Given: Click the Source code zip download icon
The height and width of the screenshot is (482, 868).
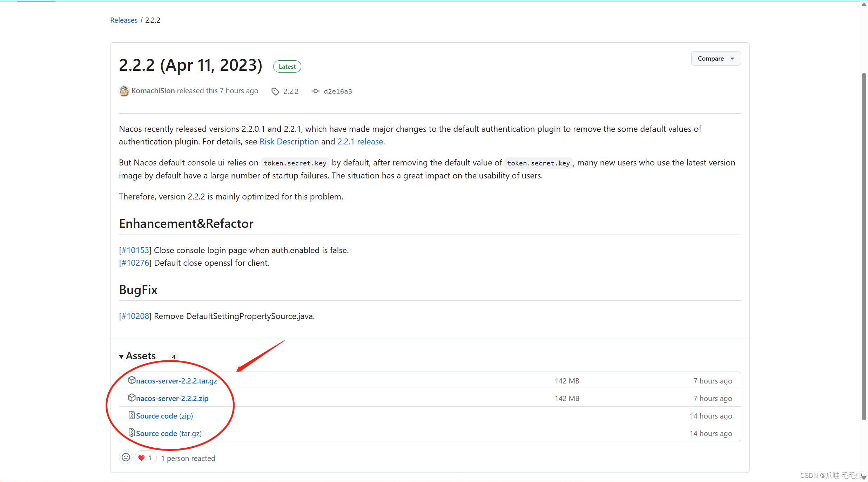Looking at the screenshot, I should pos(130,415).
